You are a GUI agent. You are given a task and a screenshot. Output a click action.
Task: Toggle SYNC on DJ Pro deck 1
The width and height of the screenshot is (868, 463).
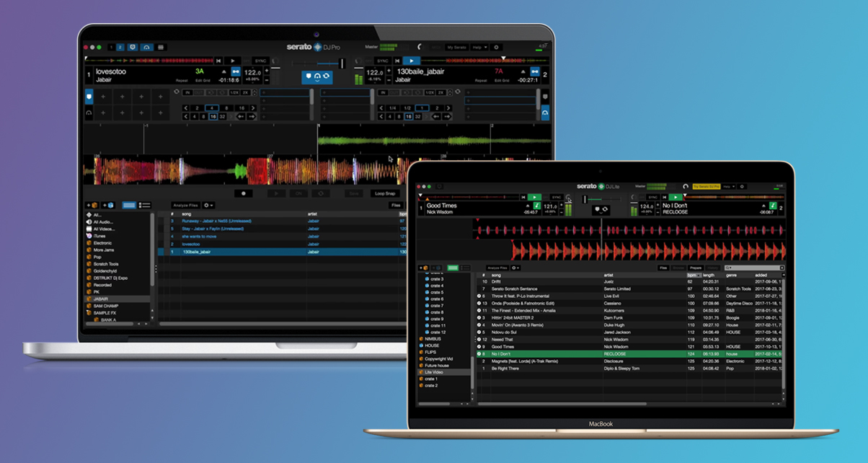point(260,61)
